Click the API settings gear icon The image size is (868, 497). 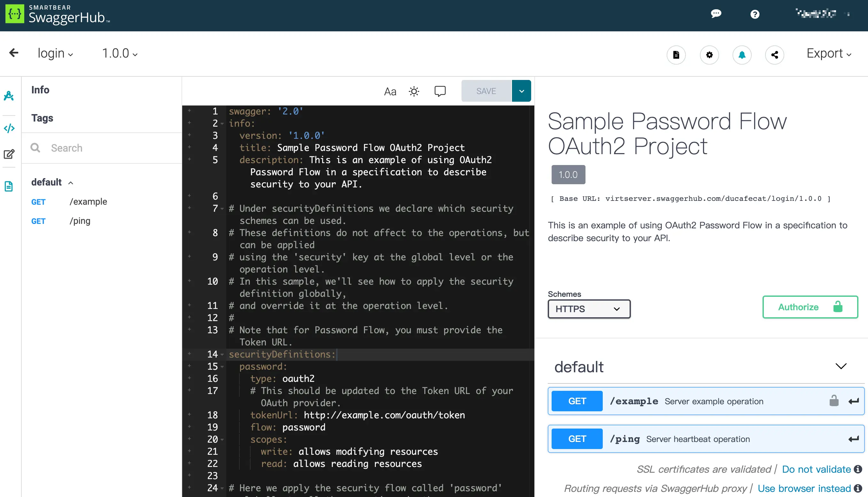pyautogui.click(x=709, y=55)
